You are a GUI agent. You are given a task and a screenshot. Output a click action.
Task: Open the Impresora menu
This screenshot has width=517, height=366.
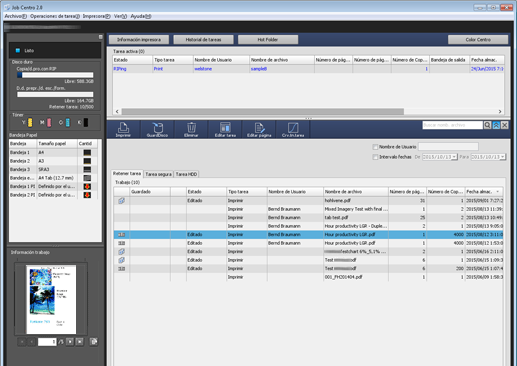[x=96, y=16]
